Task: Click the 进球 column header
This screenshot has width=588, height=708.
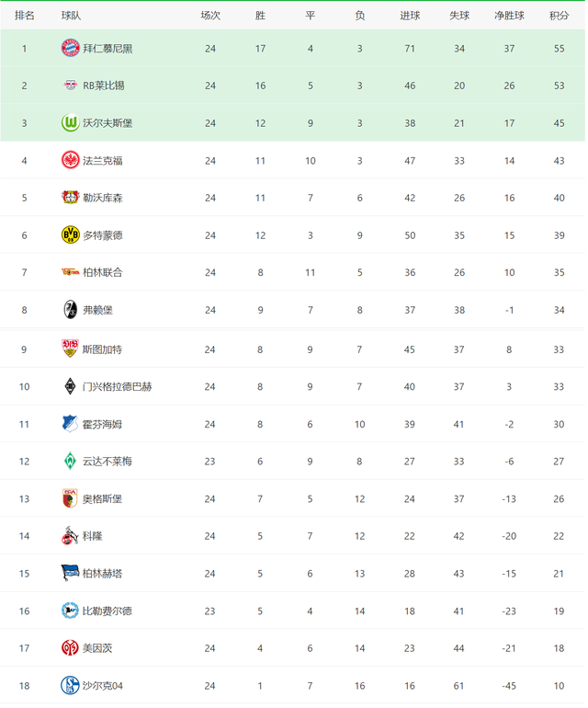Action: click(x=410, y=16)
